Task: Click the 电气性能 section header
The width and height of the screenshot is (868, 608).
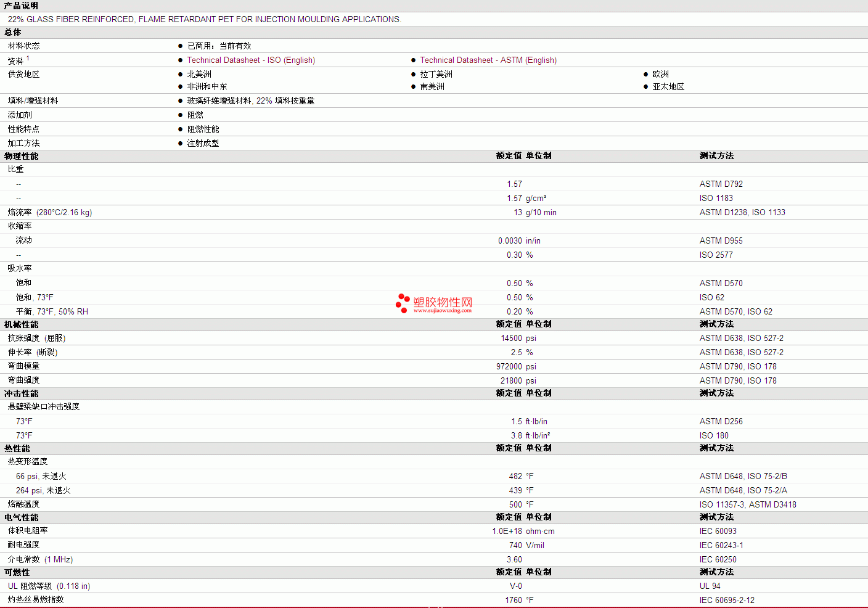Action: coord(21,517)
